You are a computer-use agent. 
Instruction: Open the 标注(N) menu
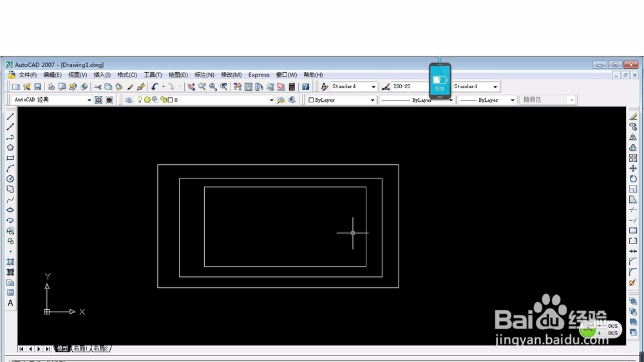click(x=205, y=75)
